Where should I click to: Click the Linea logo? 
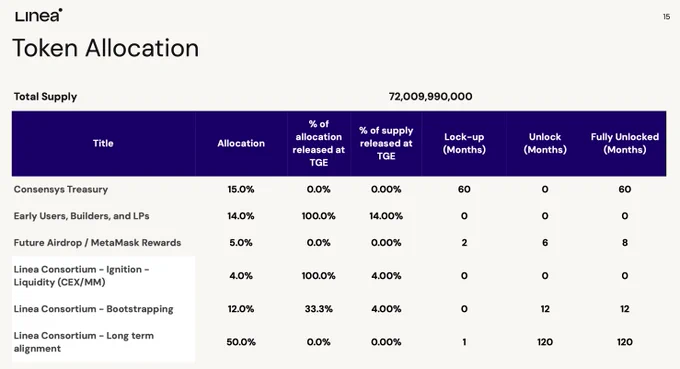pos(39,15)
